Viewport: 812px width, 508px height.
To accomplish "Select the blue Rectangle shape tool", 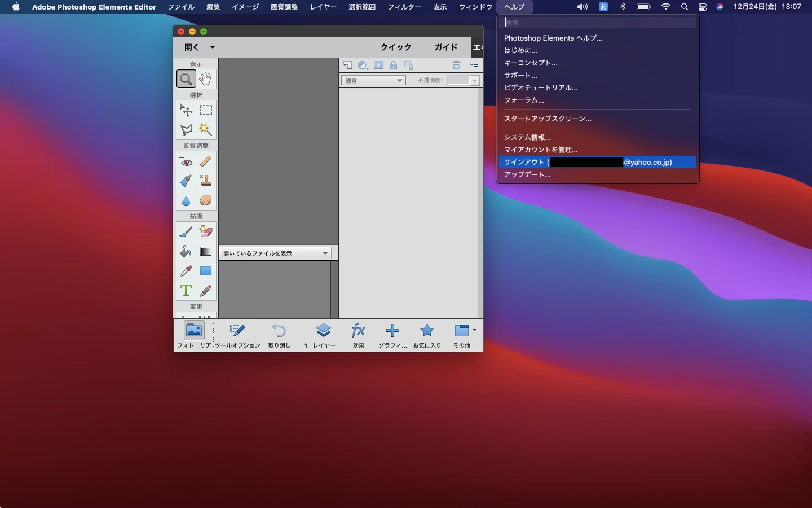I will click(206, 271).
